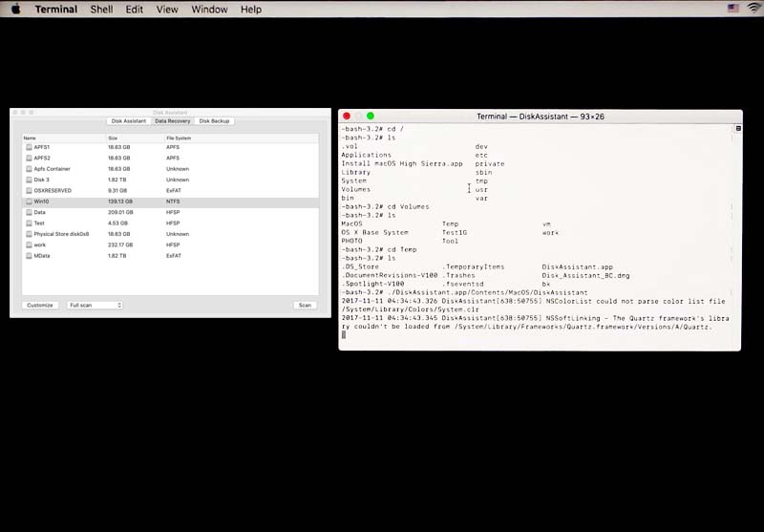This screenshot has width=764, height=532.
Task: Click the drive icon next to Apfs Container
Action: tap(29, 168)
